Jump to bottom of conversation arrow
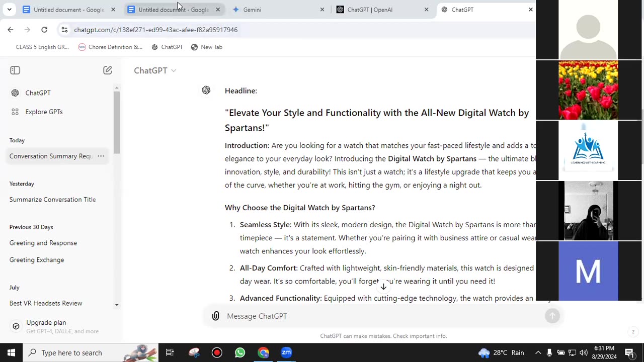The width and height of the screenshot is (644, 362). [x=383, y=287]
